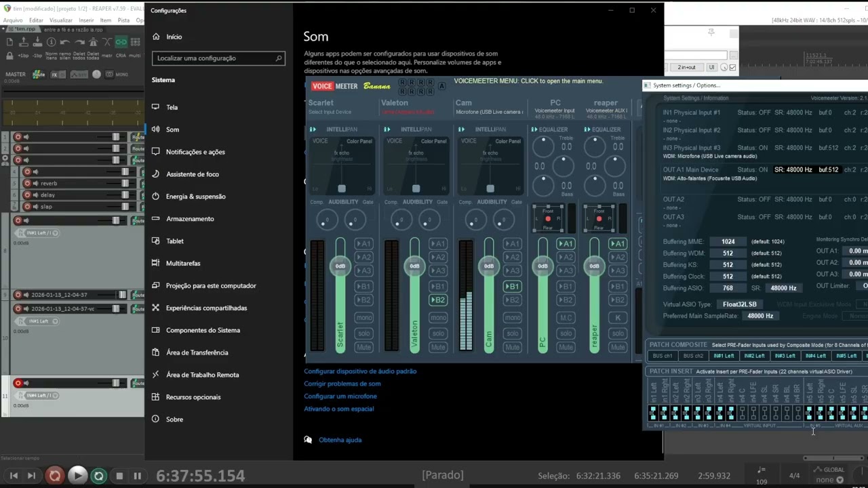
Task: Toggle the A1 bus on PC strip
Action: tap(565, 244)
